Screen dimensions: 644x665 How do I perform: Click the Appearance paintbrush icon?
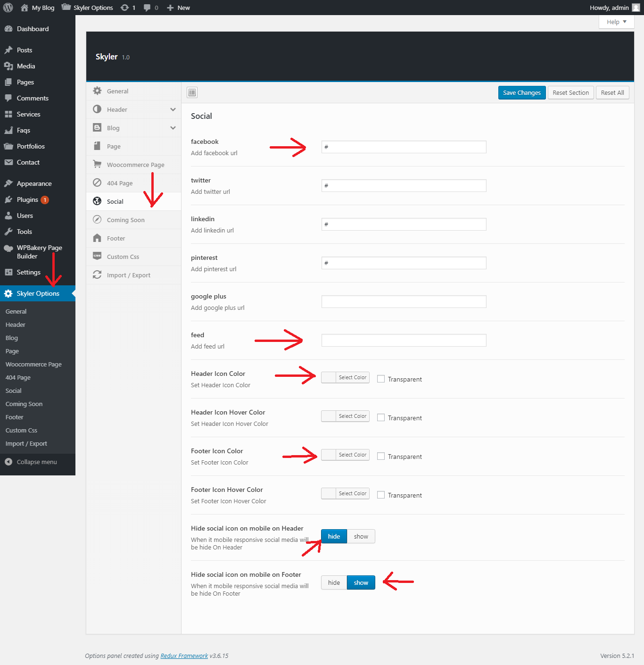coord(8,183)
